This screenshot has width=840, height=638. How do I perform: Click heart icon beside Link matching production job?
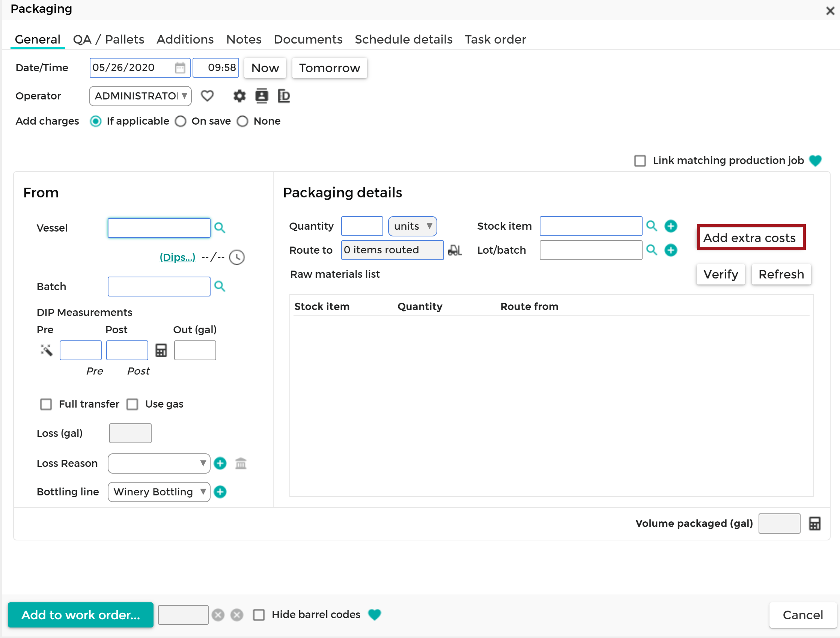(815, 161)
